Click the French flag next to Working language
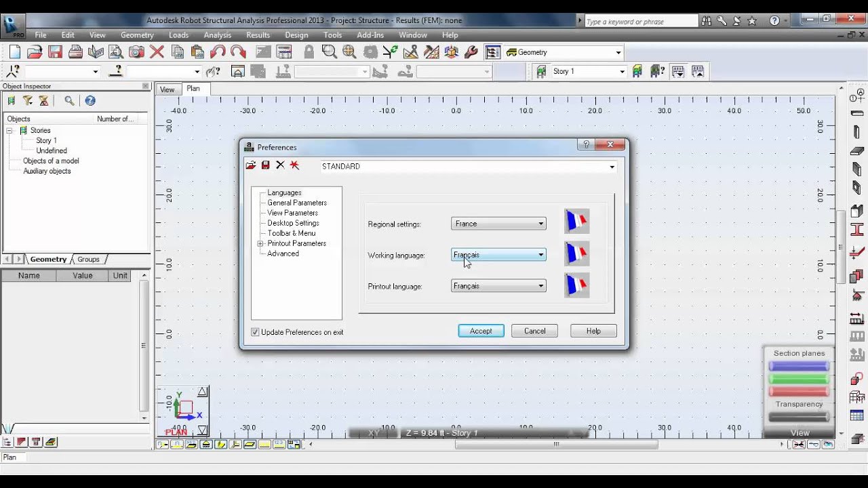 coord(577,253)
